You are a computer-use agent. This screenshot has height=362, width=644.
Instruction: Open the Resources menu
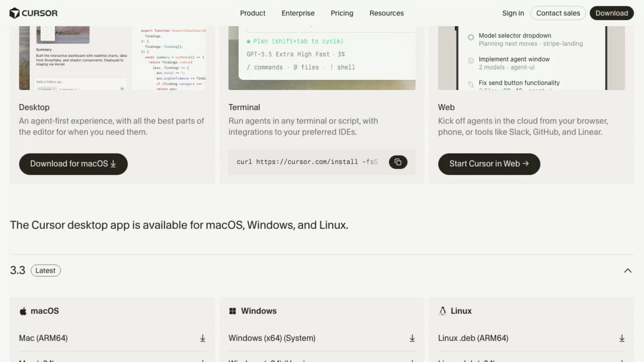pyautogui.click(x=386, y=13)
